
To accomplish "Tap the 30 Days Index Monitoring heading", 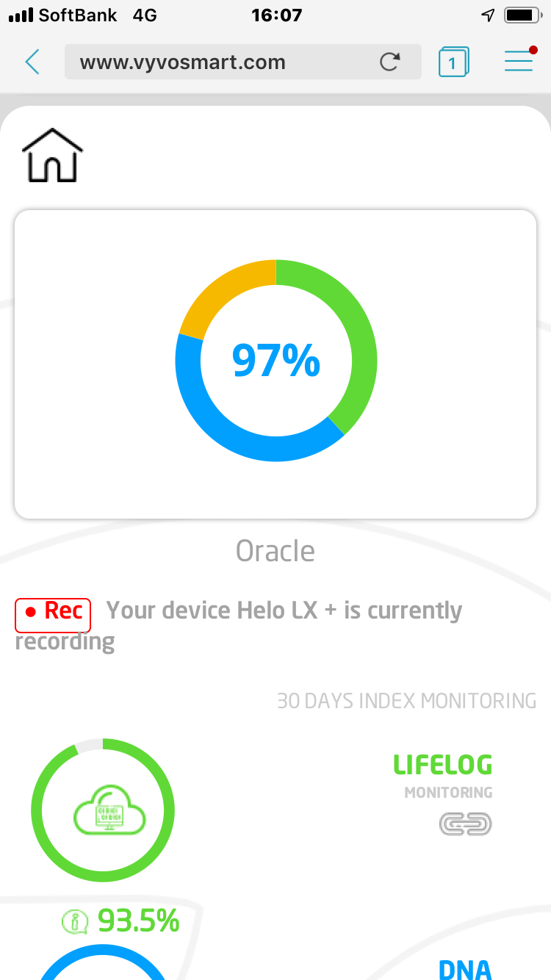I will [406, 701].
